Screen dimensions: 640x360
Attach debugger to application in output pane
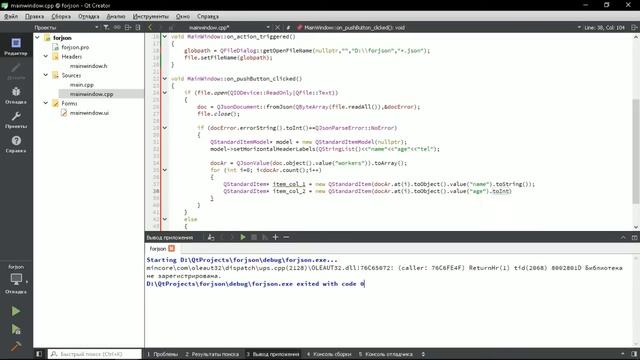265,237
